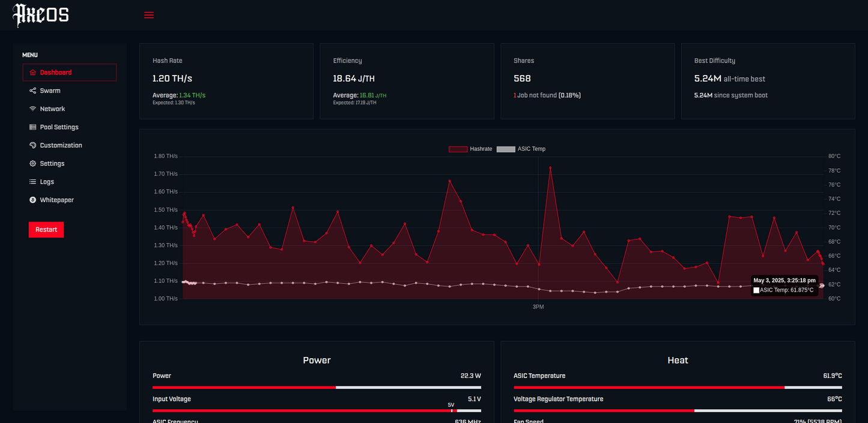Open the Swarm menu item
The width and height of the screenshot is (868, 423).
(x=50, y=91)
